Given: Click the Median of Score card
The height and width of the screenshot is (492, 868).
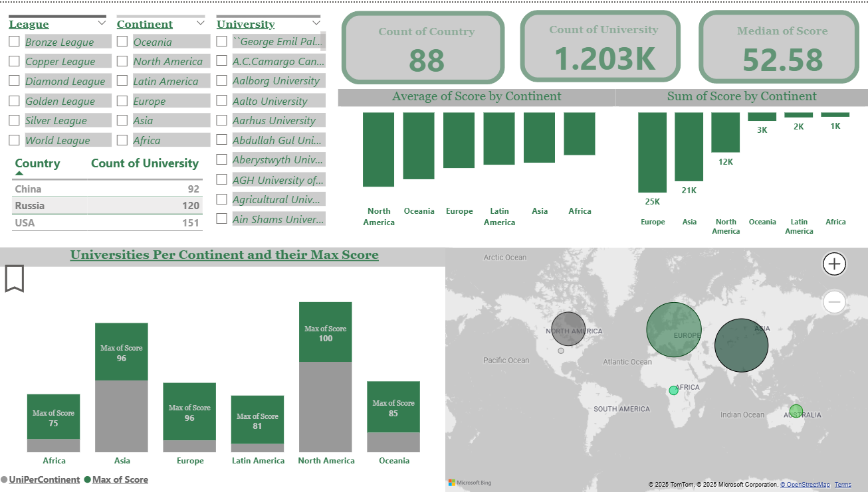Looking at the screenshot, I should coord(779,46).
